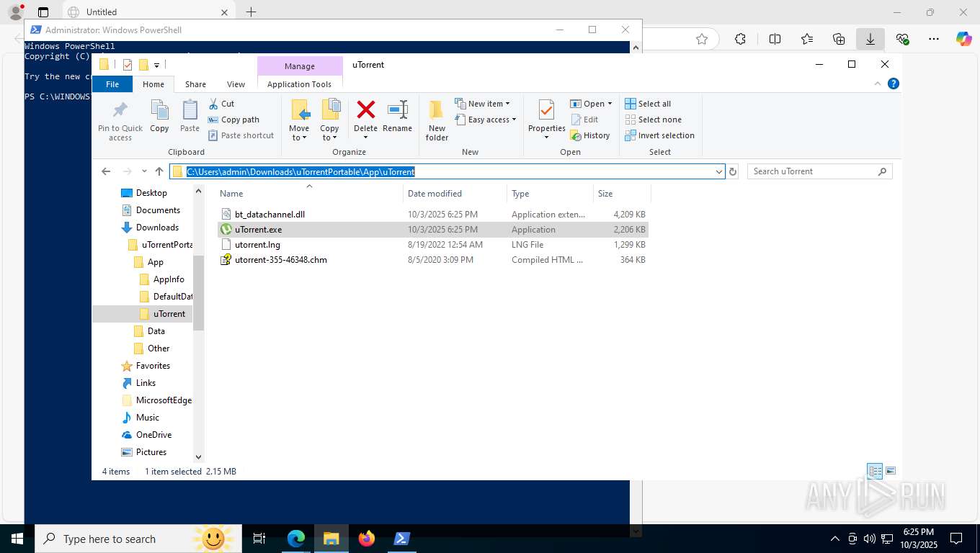Image resolution: width=980 pixels, height=553 pixels.
Task: Switch to Large icons view
Action: coord(891,472)
